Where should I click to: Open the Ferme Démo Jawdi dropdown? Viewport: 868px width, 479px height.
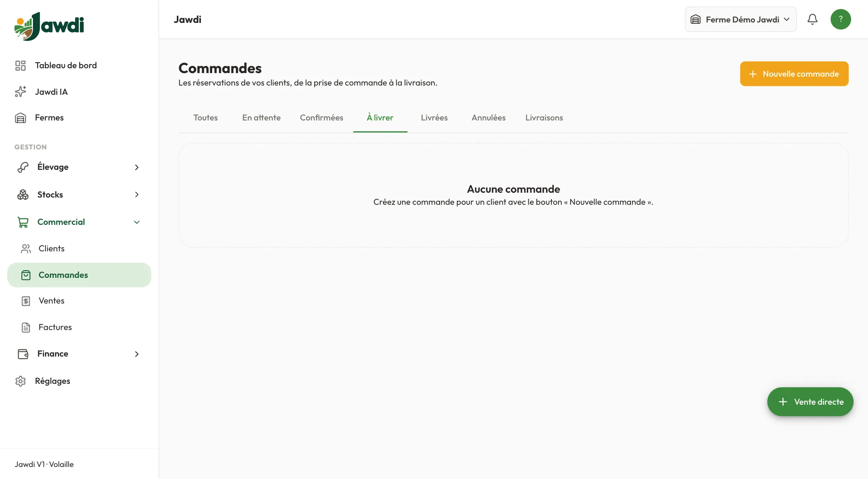click(741, 19)
